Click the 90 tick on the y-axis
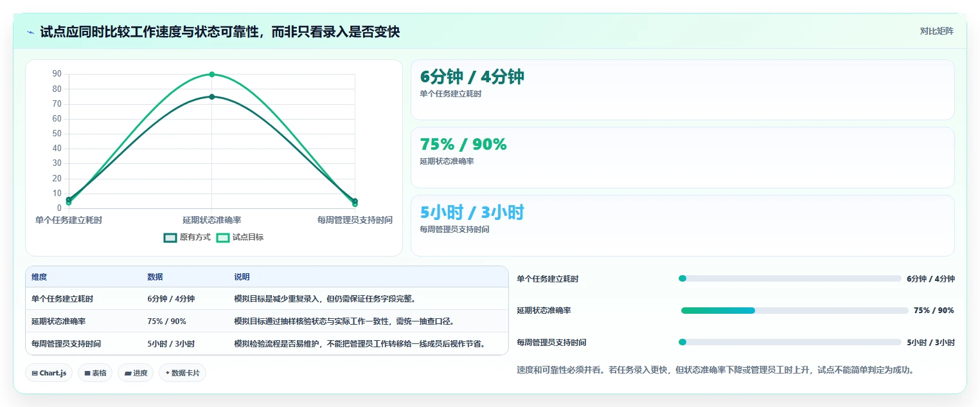Screen dimensions: 980x407 (x=57, y=74)
